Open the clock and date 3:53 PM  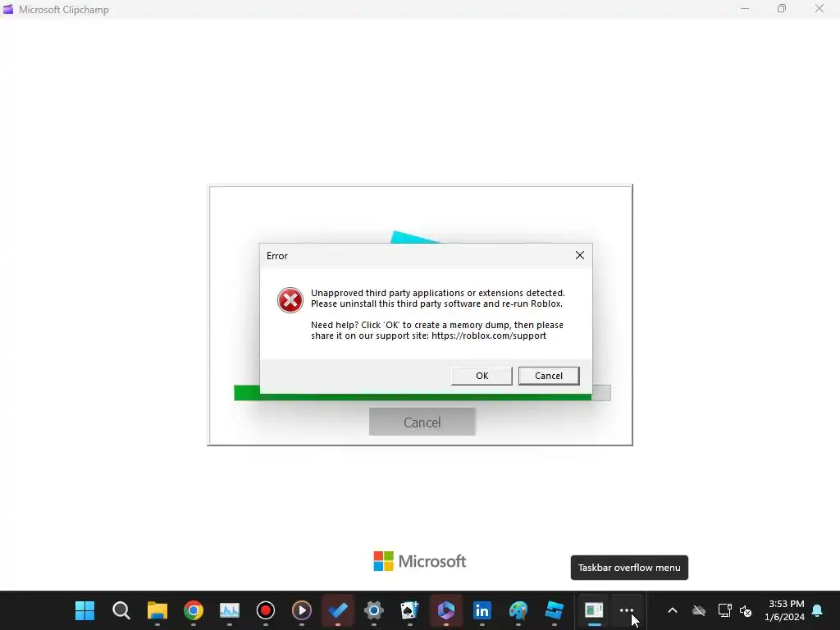[x=785, y=610]
